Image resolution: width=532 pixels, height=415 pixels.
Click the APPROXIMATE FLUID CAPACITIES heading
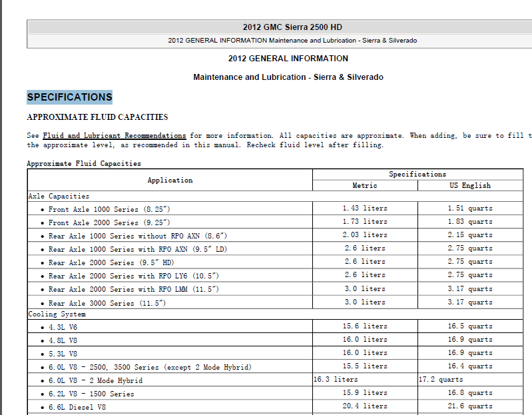pos(97,117)
